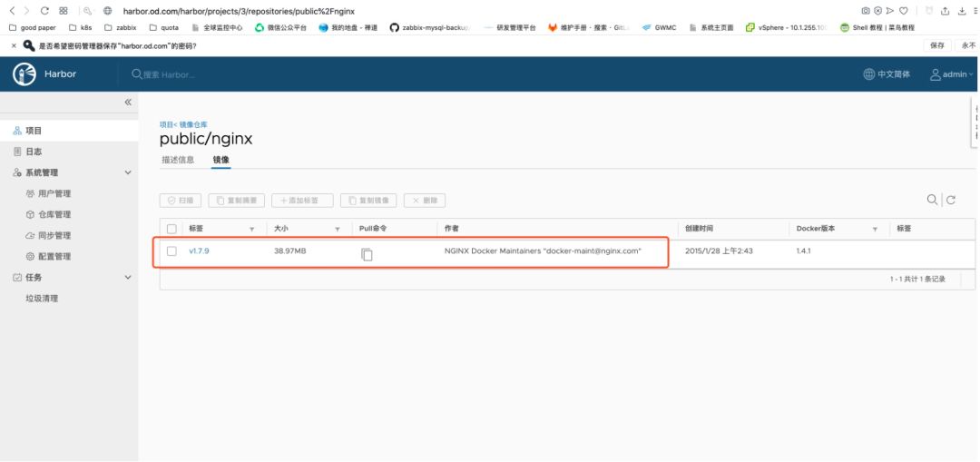The width and height of the screenshot is (980, 462).
Task: Toggle the select-all header checkbox
Action: coord(171,229)
